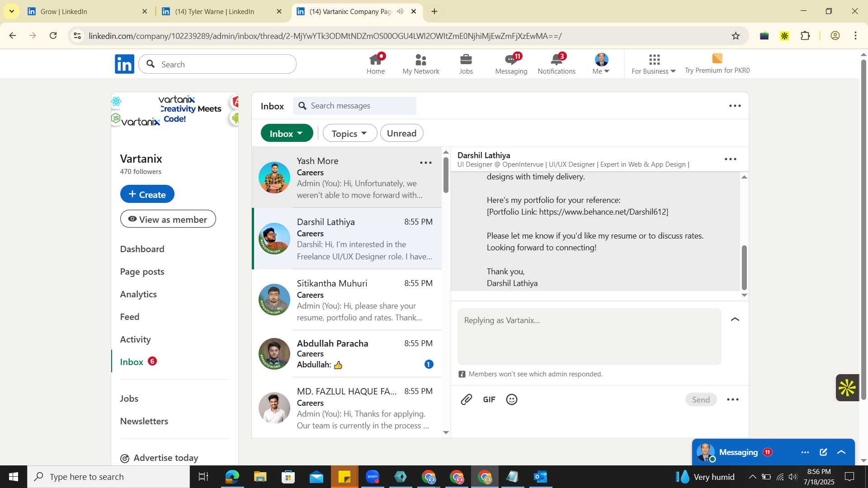
Task: Click the yellow asterisk extension widget
Action: click(847, 388)
